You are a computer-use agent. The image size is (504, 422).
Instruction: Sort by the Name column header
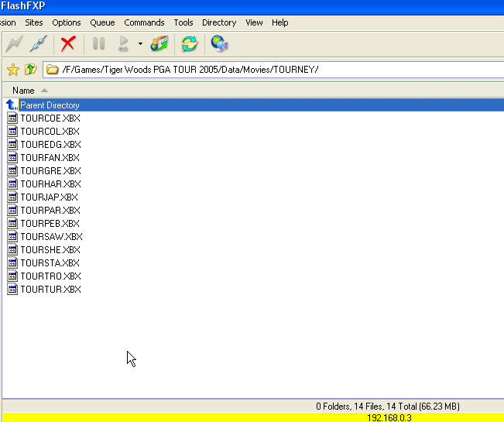click(x=23, y=91)
